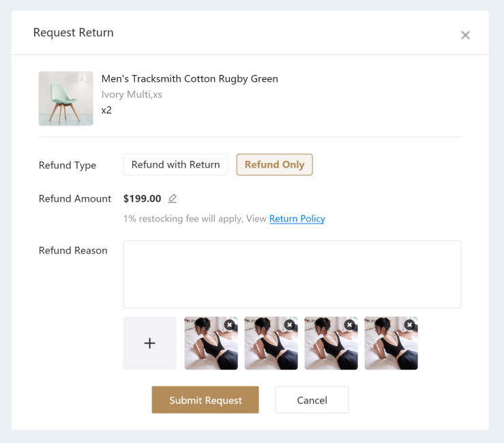Delete the fourth uploaded photo
The image size is (504, 443).
click(410, 325)
